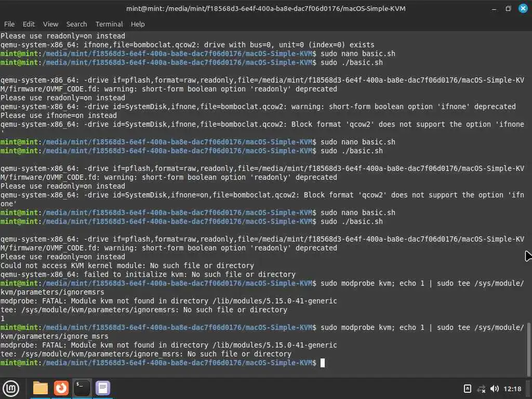Viewport: 532px width, 399px height.
Task: Click 'failed to initialize kvm' error line
Action: pos(148,274)
